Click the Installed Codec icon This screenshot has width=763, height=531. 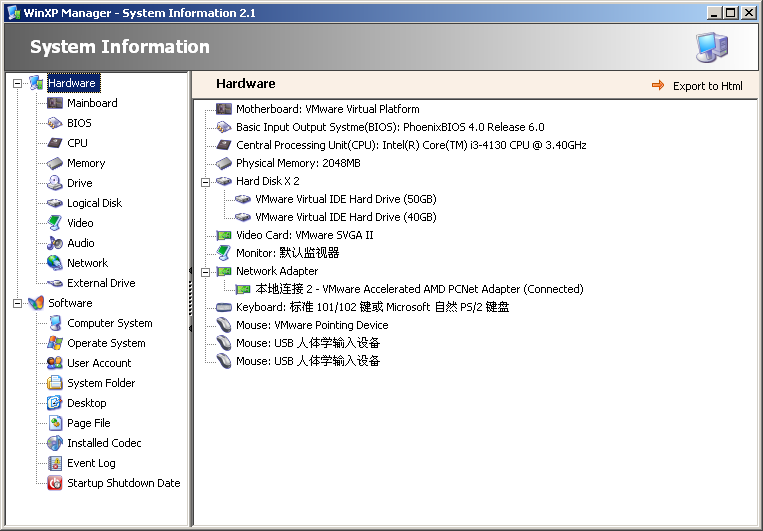tap(55, 443)
